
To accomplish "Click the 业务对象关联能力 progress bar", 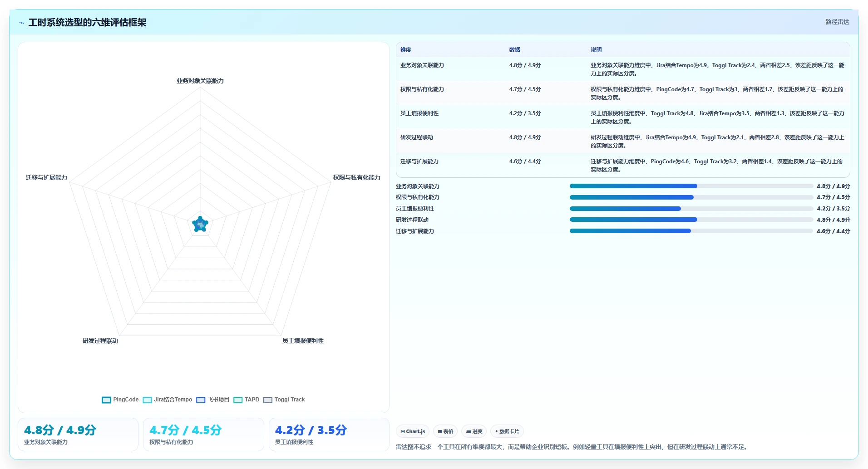I will click(x=691, y=186).
